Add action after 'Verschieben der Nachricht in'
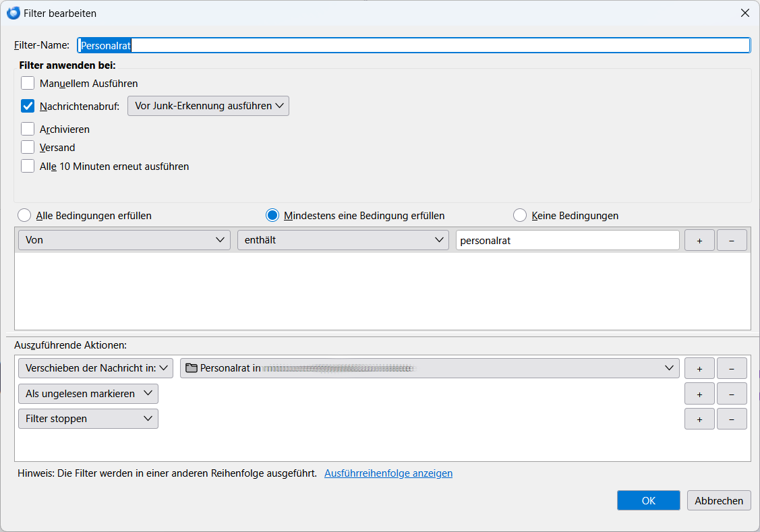 699,368
